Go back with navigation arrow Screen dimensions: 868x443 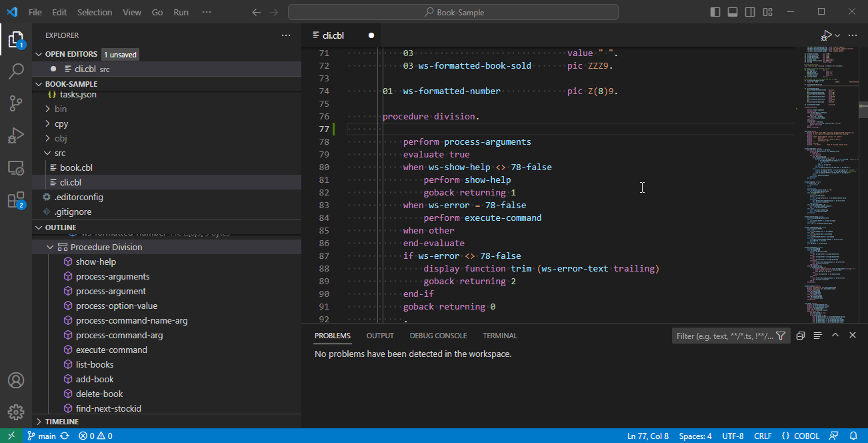(257, 12)
